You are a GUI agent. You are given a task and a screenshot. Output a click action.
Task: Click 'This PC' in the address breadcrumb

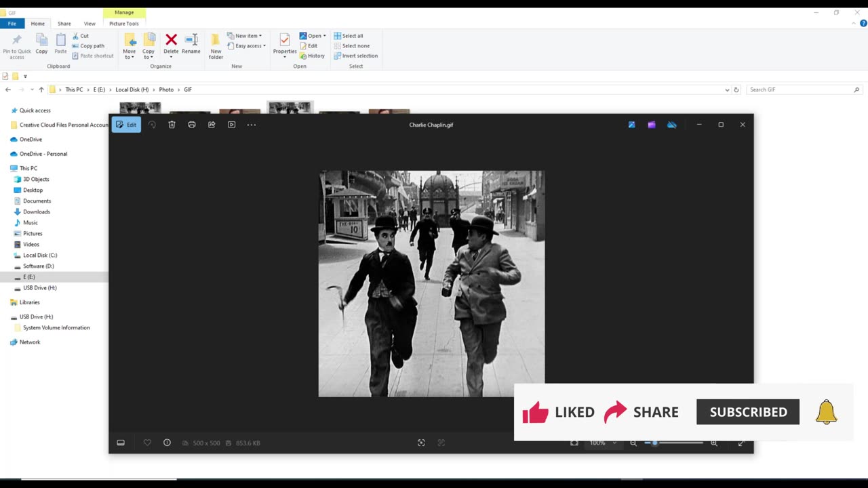click(x=74, y=89)
